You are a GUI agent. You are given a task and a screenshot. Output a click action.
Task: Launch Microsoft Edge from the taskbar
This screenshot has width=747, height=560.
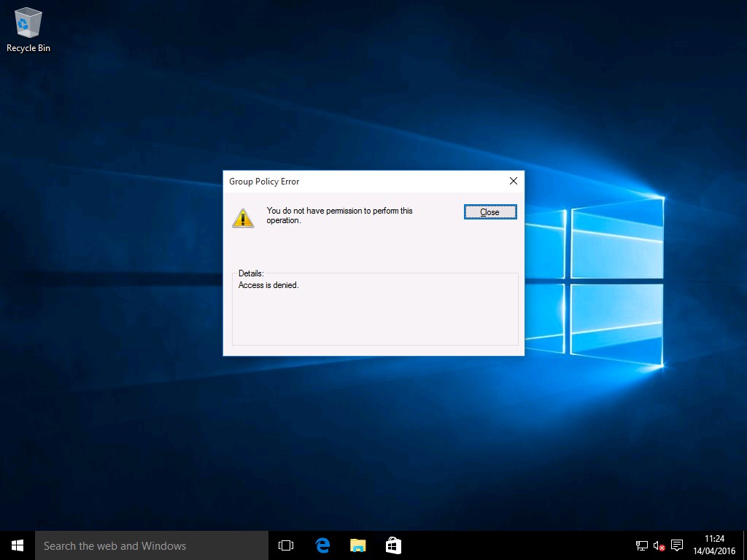322,545
